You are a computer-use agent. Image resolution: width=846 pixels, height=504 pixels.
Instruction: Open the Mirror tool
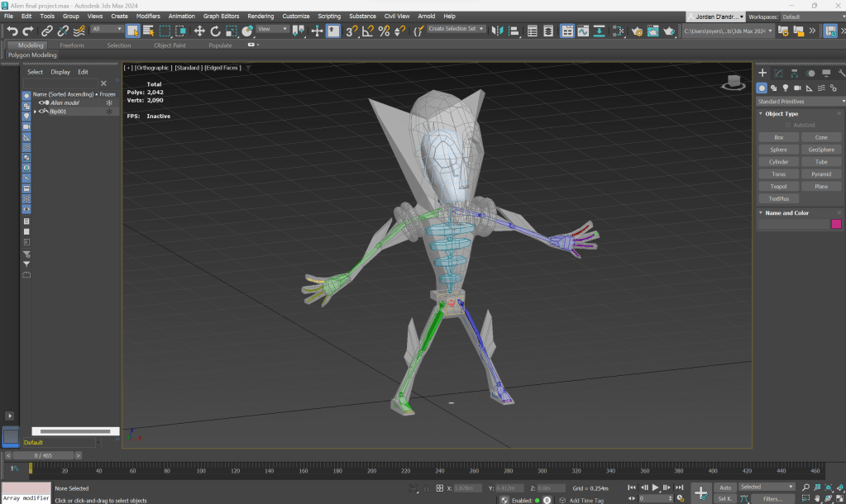pyautogui.click(x=498, y=31)
